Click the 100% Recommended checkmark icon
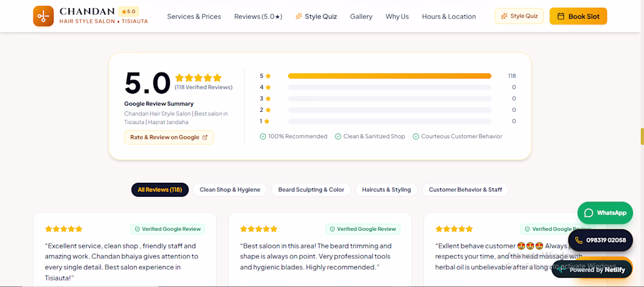The height and width of the screenshot is (287, 644). pyautogui.click(x=263, y=136)
